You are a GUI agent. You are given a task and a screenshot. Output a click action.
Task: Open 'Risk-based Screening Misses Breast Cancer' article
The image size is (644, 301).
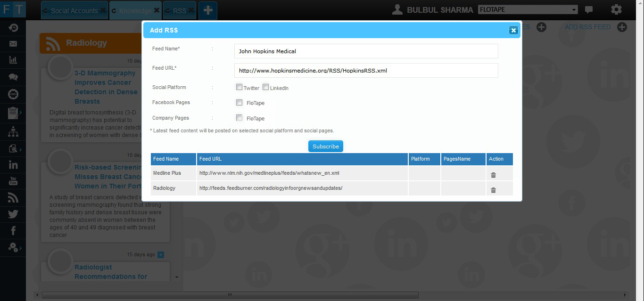click(x=108, y=177)
